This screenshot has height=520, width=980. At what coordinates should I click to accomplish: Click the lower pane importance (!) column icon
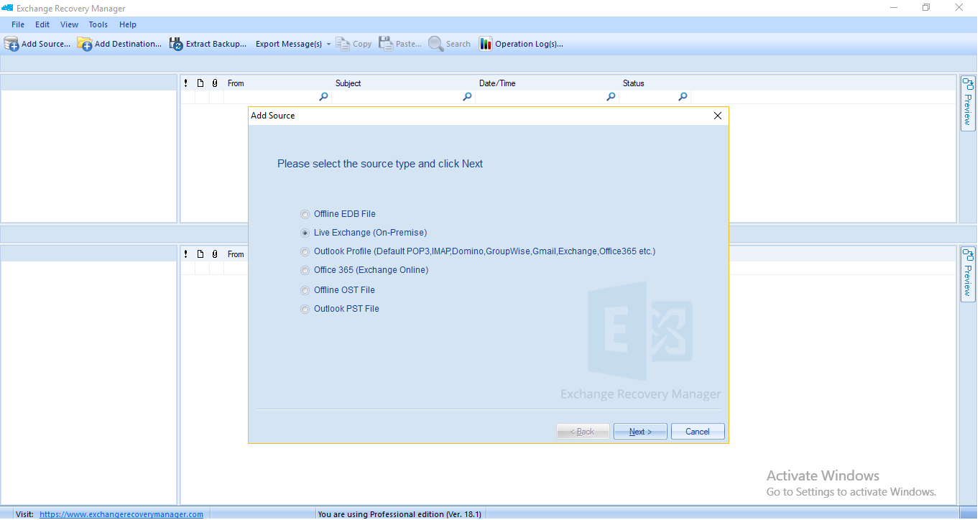[186, 254]
